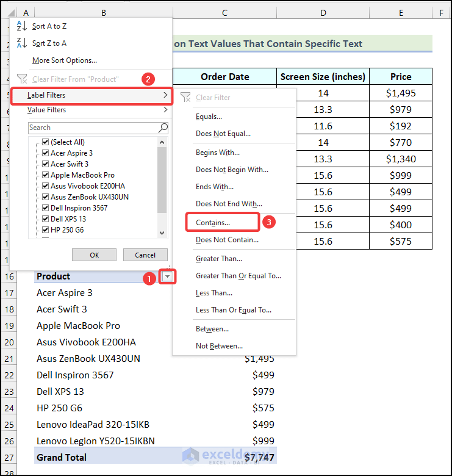
Task: Choose More Sort Options
Action: pyautogui.click(x=65, y=60)
